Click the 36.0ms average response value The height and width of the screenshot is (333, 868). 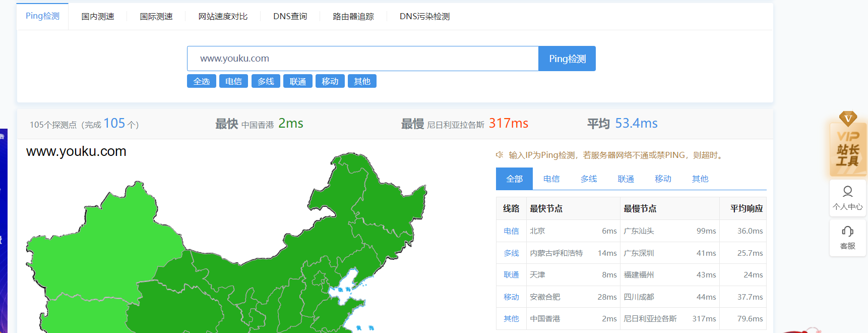click(750, 231)
